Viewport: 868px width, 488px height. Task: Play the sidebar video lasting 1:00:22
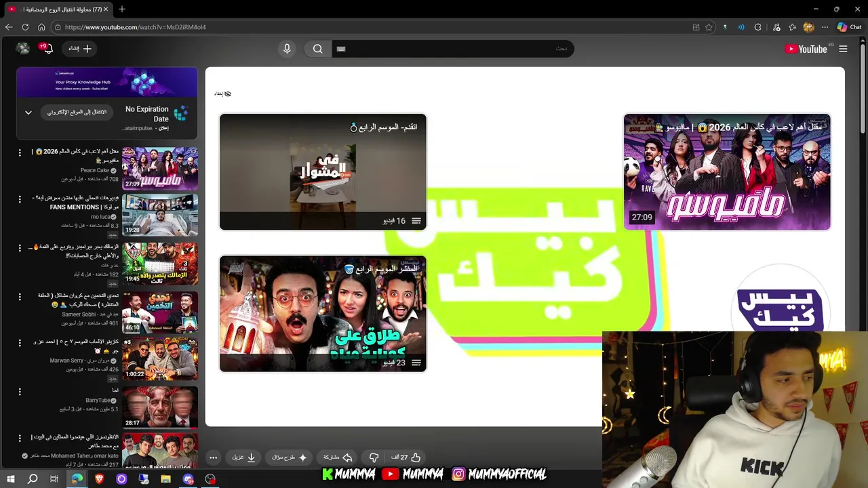pyautogui.click(x=160, y=359)
